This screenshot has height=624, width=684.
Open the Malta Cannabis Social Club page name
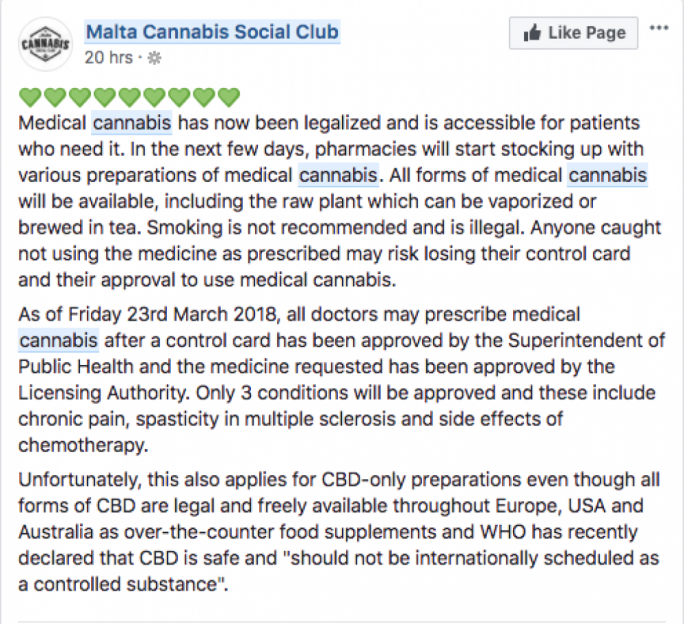pos(212,32)
